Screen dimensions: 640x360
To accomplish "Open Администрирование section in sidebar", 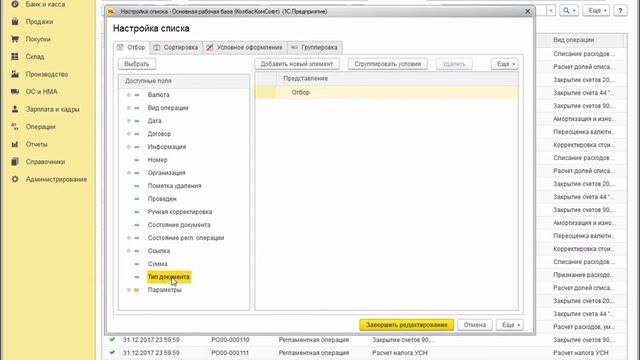I will tap(56, 179).
